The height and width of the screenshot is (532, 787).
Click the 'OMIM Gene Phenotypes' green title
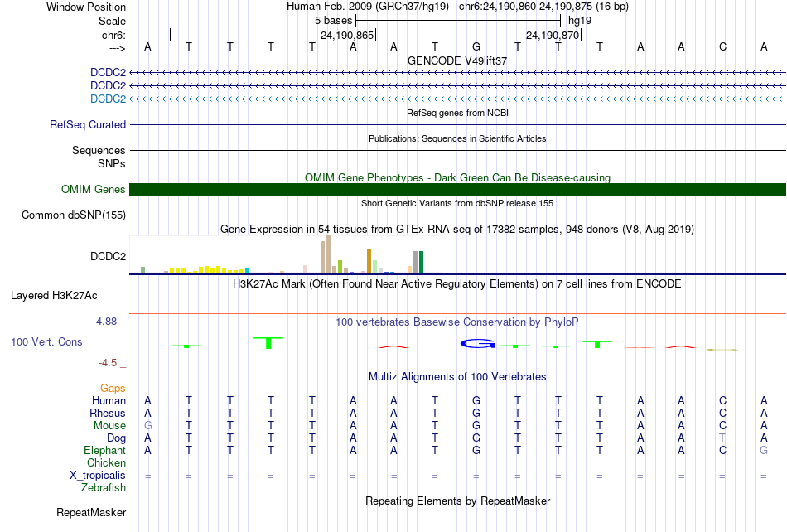click(457, 177)
